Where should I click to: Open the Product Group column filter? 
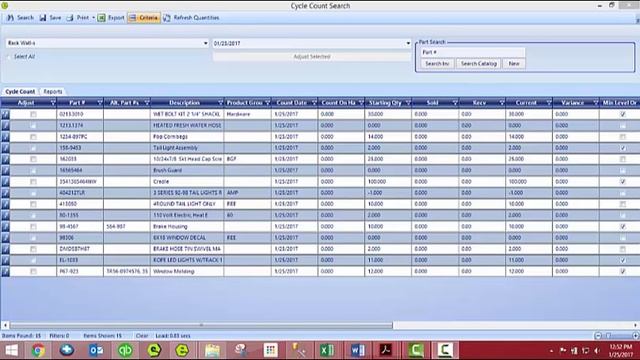click(268, 103)
